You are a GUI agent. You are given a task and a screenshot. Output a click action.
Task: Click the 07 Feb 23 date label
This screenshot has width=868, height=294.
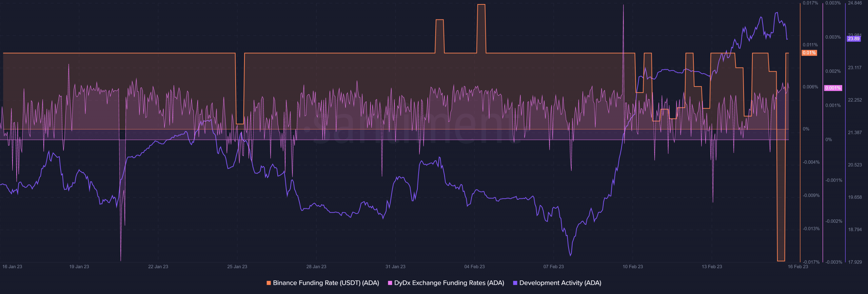click(553, 267)
